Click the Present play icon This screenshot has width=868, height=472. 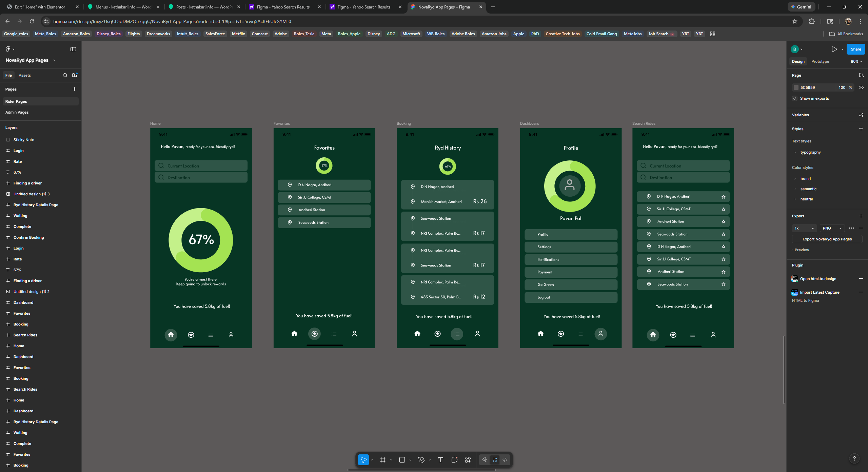(x=834, y=49)
